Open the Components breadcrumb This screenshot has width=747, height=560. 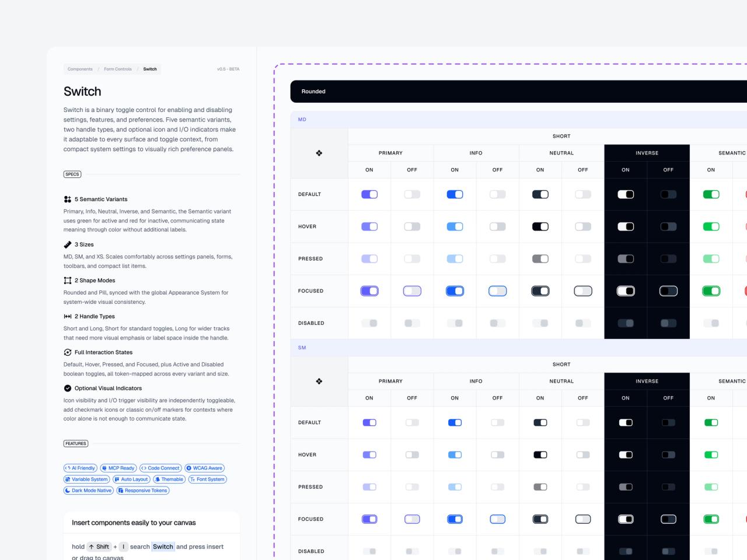pyautogui.click(x=80, y=69)
